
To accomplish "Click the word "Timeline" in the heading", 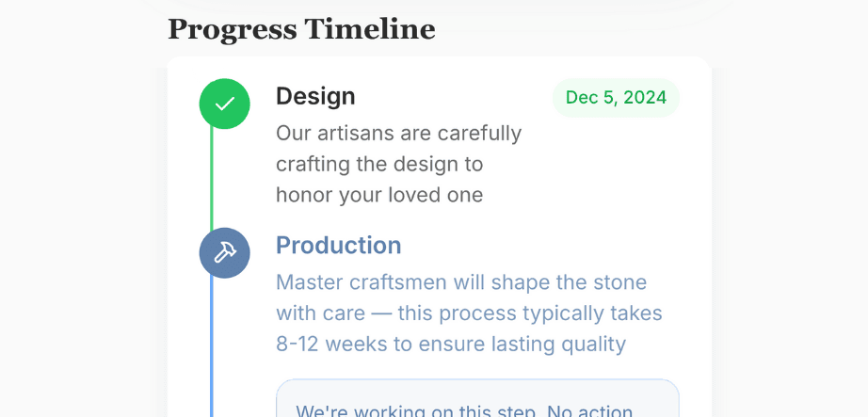I will coord(369,29).
